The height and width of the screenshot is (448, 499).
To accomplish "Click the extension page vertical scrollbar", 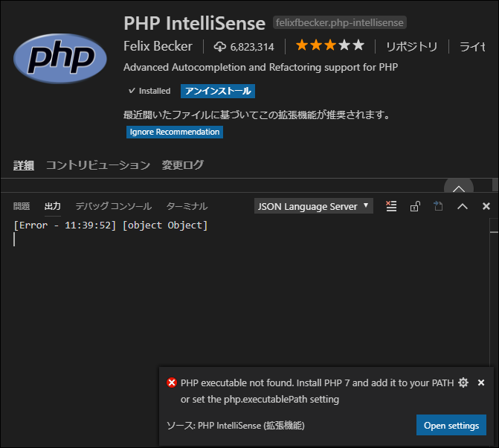I will [x=495, y=185].
